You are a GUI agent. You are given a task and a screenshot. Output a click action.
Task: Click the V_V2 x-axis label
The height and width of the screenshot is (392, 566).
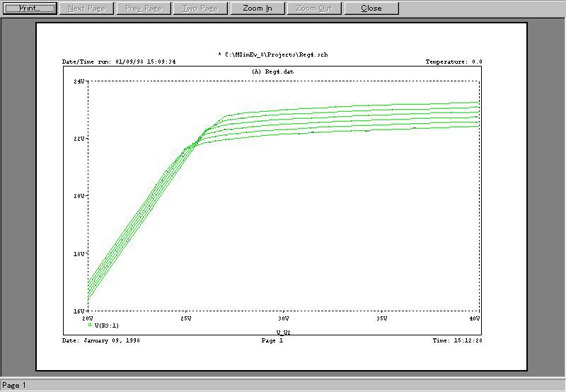pyautogui.click(x=283, y=331)
